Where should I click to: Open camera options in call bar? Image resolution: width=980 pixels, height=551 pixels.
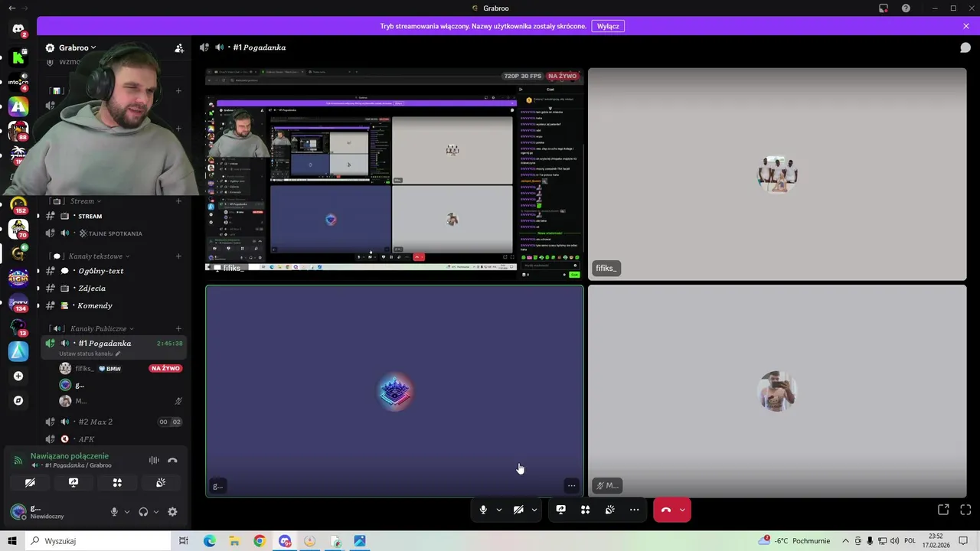(534, 510)
